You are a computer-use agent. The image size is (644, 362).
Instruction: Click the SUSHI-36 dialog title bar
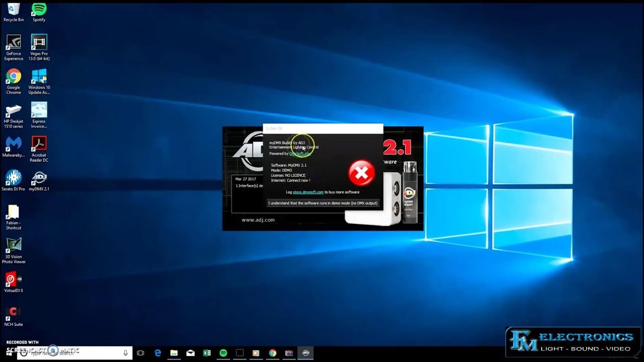pos(323,129)
